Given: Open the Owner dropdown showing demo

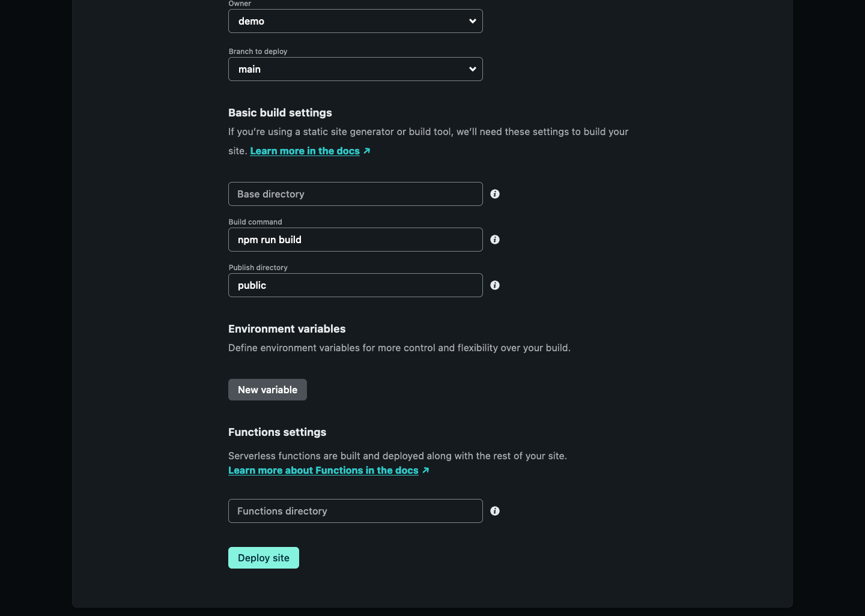Looking at the screenshot, I should [348, 21].
